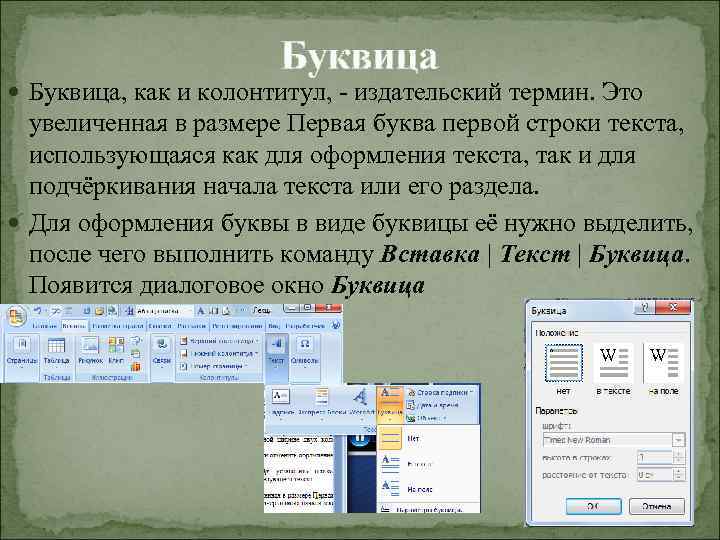Image resolution: width=720 pixels, height=540 pixels.
Task: Insert a picture with the Рисунок icon
Action: tap(90, 345)
